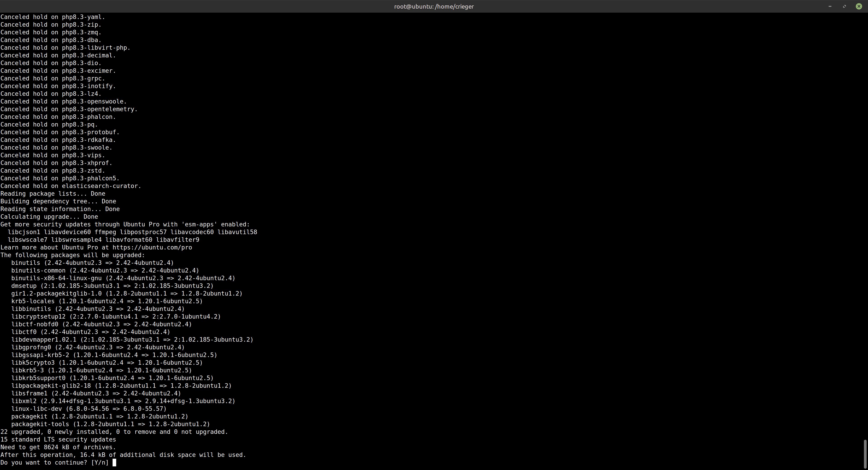Minimize the terminal window

pyautogui.click(x=830, y=6)
